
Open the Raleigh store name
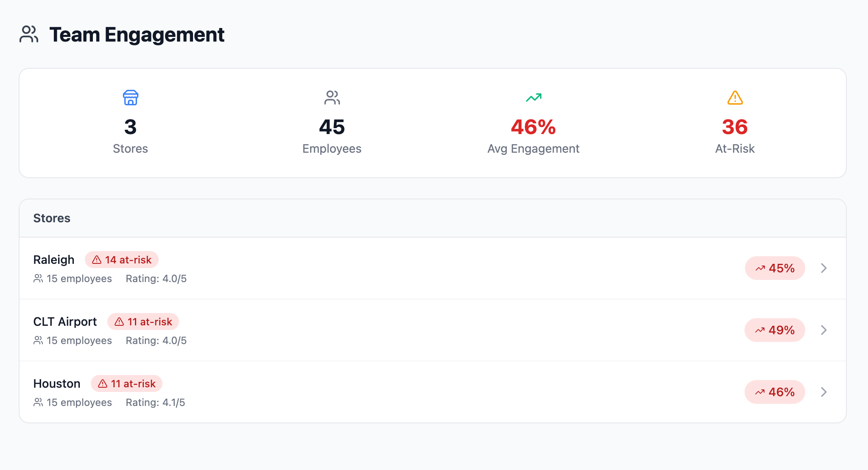[x=54, y=260]
